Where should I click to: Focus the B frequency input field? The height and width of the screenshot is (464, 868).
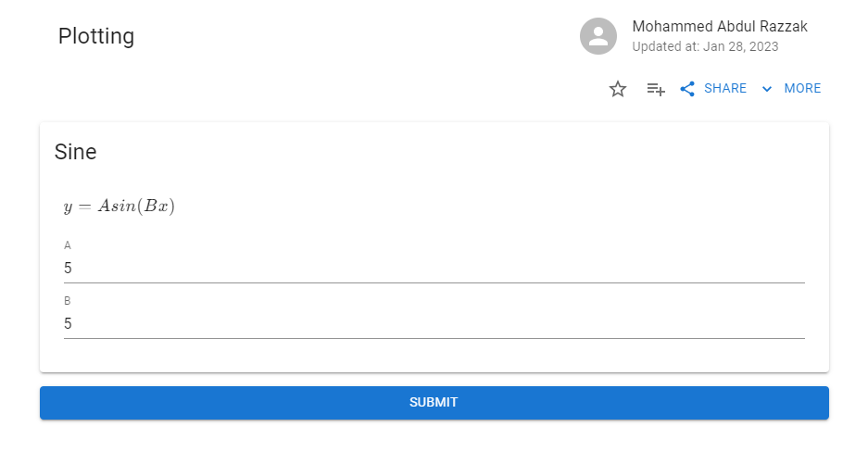(434, 323)
